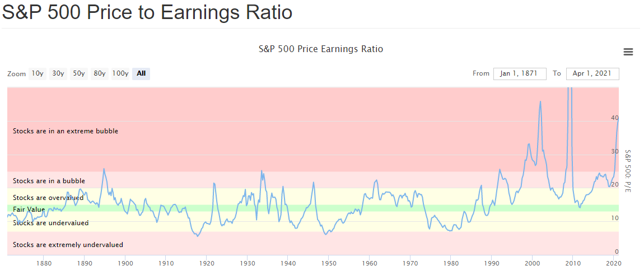This screenshot has width=644, height=270.
Task: Select the All zoom range
Action: pyautogui.click(x=141, y=73)
